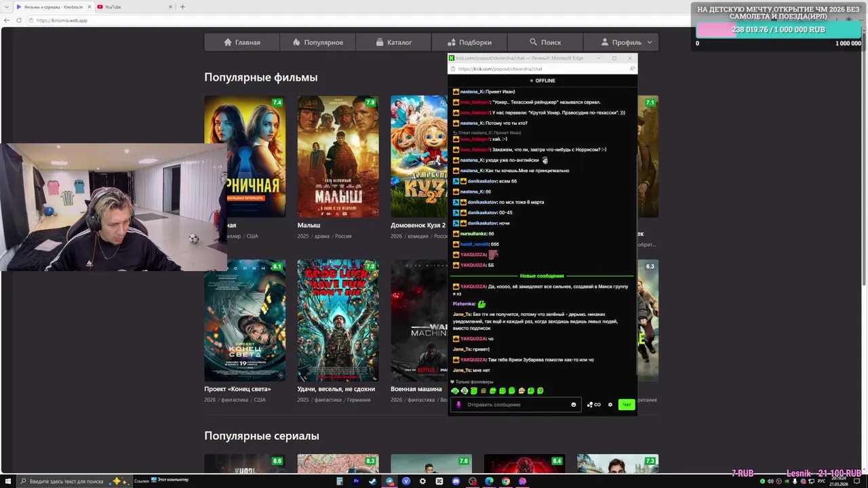Open the Каталог nav item
The height and width of the screenshot is (488, 868).
[394, 42]
